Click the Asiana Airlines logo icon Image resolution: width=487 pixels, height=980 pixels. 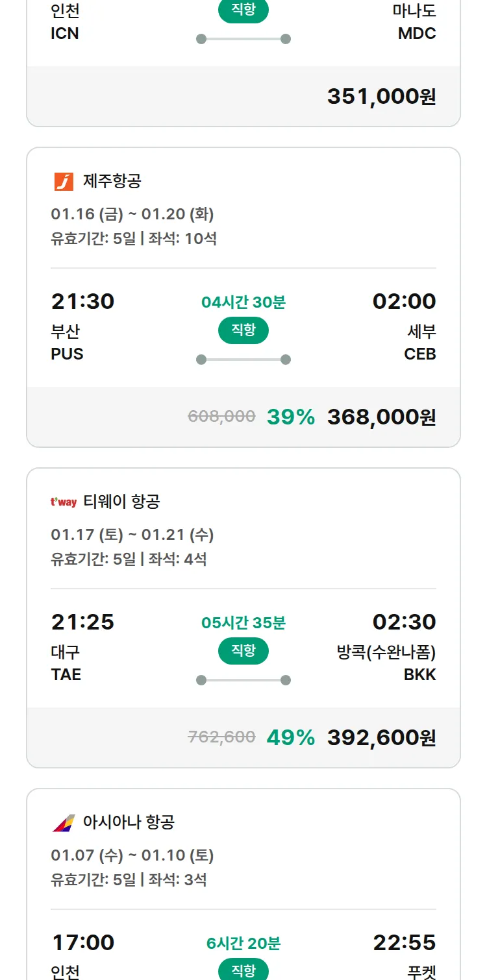(x=64, y=823)
